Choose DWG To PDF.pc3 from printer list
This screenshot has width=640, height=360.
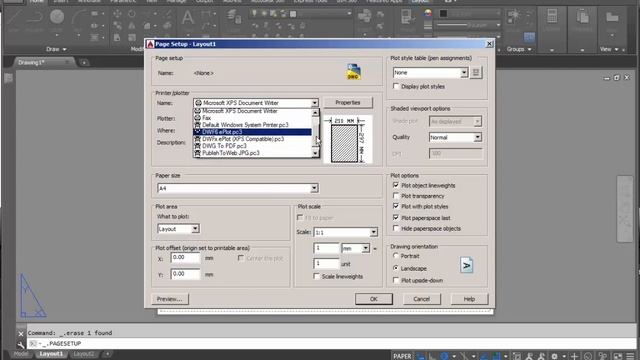(x=252, y=146)
